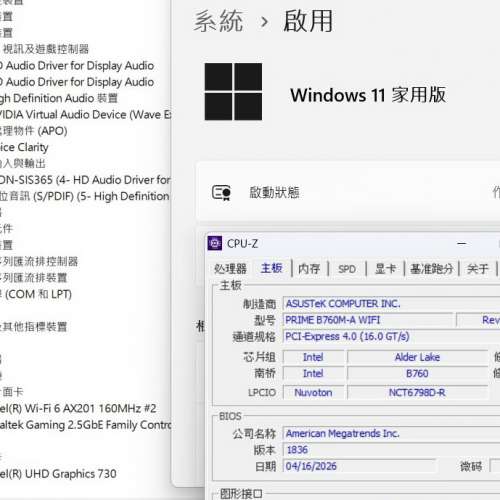Click the B760 southbridge value
Screen dimensions: 500x500
tap(417, 373)
